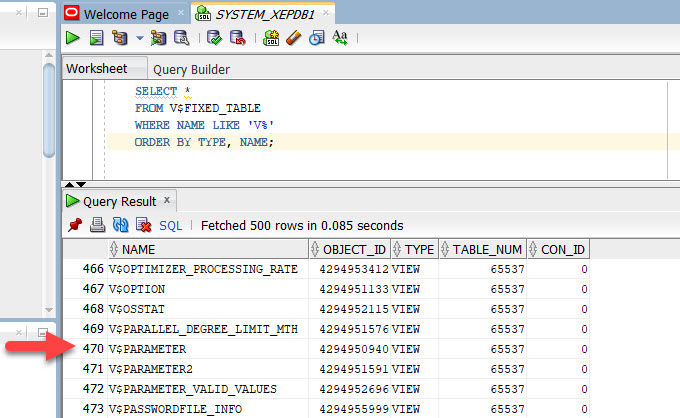The width and height of the screenshot is (680, 418).
Task: Sort by the NAME column header
Action: coord(208,249)
